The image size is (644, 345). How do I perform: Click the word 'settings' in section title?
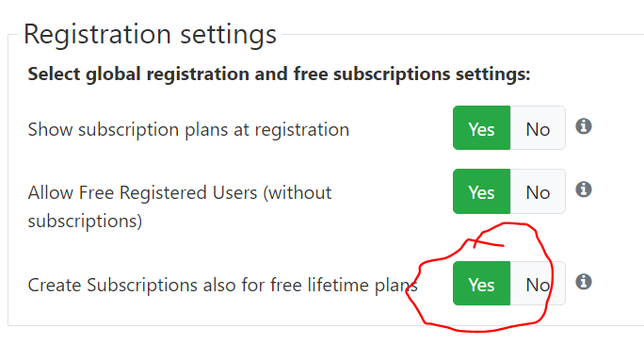(229, 35)
